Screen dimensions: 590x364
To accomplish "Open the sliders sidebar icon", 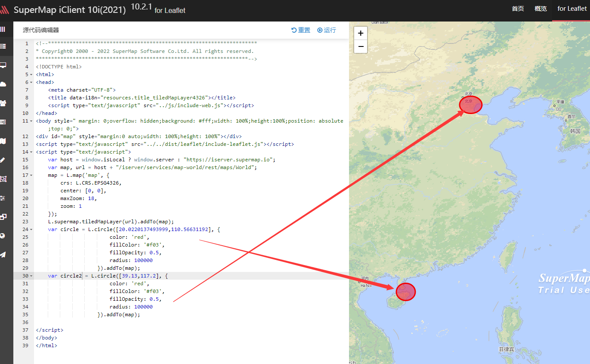I will [x=3, y=198].
